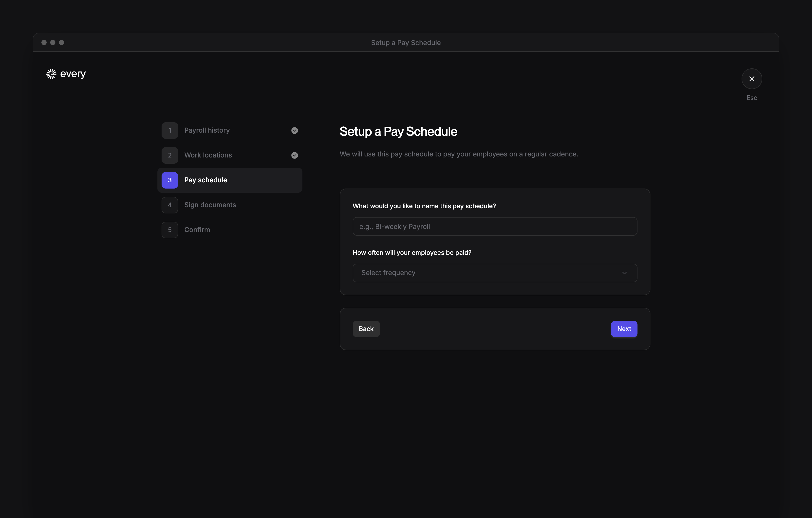Select the Pay schedule step
812x518 pixels.
coord(230,180)
